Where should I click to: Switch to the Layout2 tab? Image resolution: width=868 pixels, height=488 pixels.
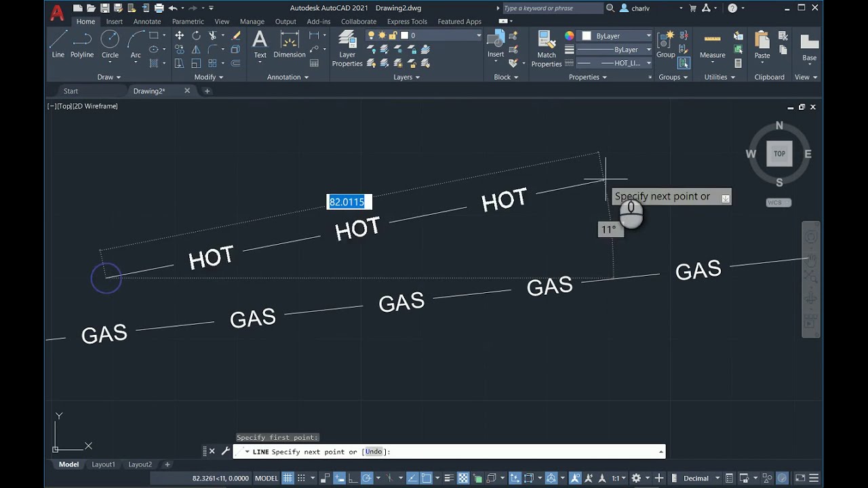pyautogui.click(x=140, y=464)
